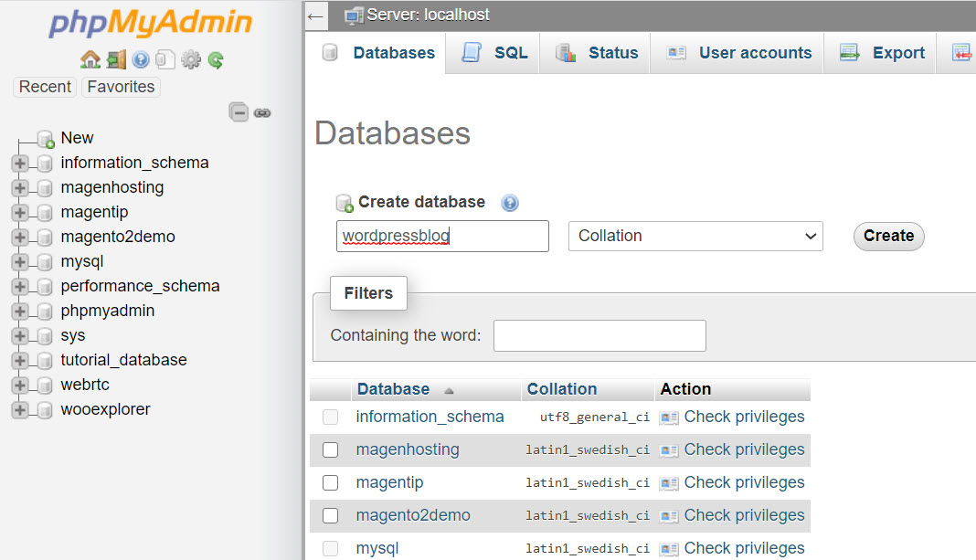This screenshot has width=976, height=560.
Task: Tick the magento2demo row checkbox
Action: tap(331, 516)
